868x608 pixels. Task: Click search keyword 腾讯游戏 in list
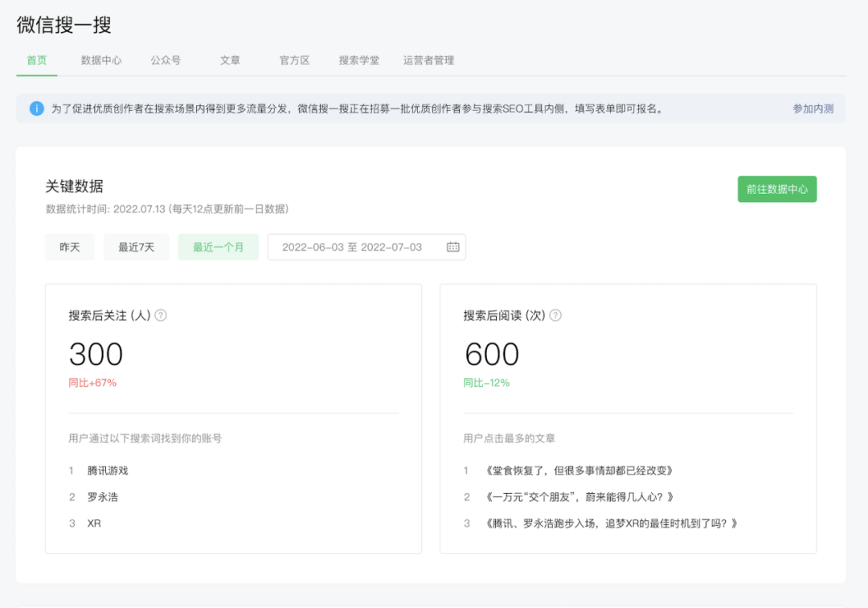pos(108,470)
